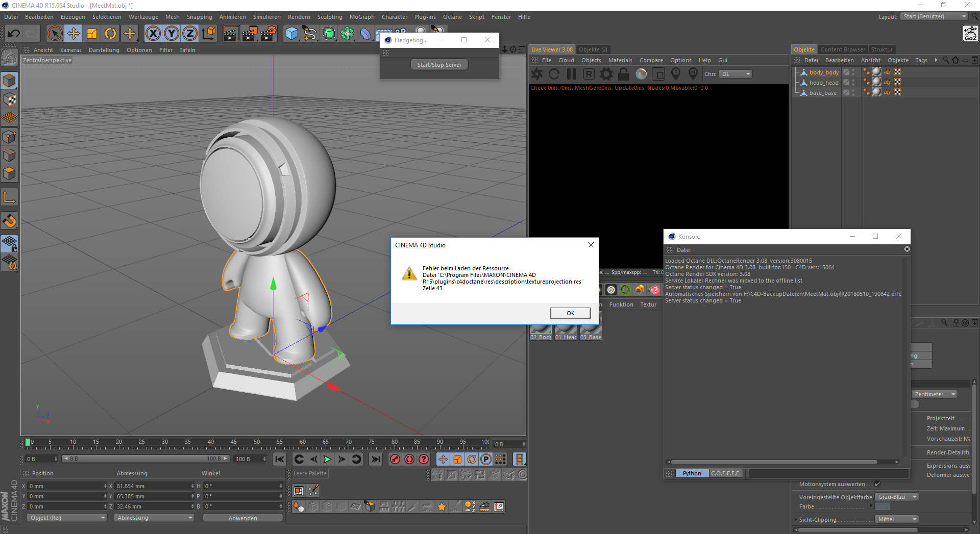Activate the Rotate tool in top toolbar
This screenshot has width=980, height=534.
[x=110, y=34]
